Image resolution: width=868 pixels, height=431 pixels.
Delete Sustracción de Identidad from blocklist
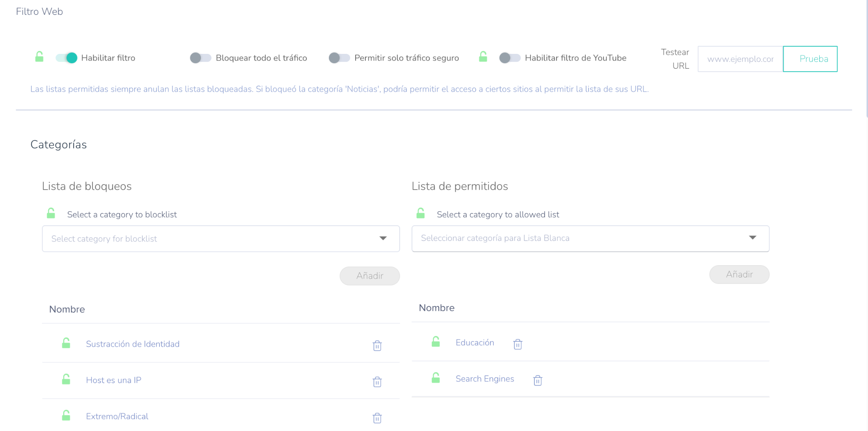[377, 346]
